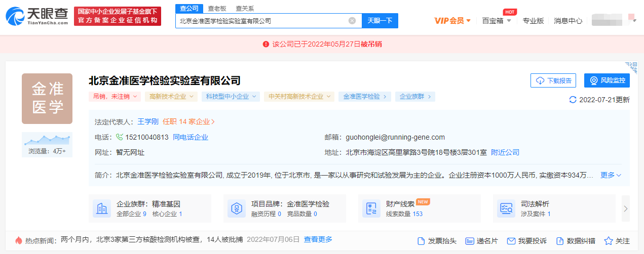This screenshot has height=254, width=644.
Task: Click the 热点新闻 flame icon
Action: tap(19, 240)
